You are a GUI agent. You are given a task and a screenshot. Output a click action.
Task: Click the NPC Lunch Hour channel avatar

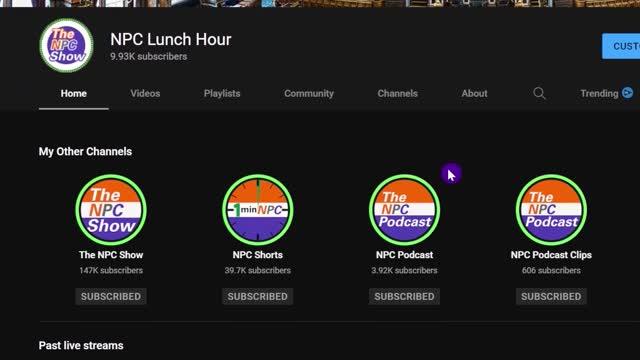[66, 46]
